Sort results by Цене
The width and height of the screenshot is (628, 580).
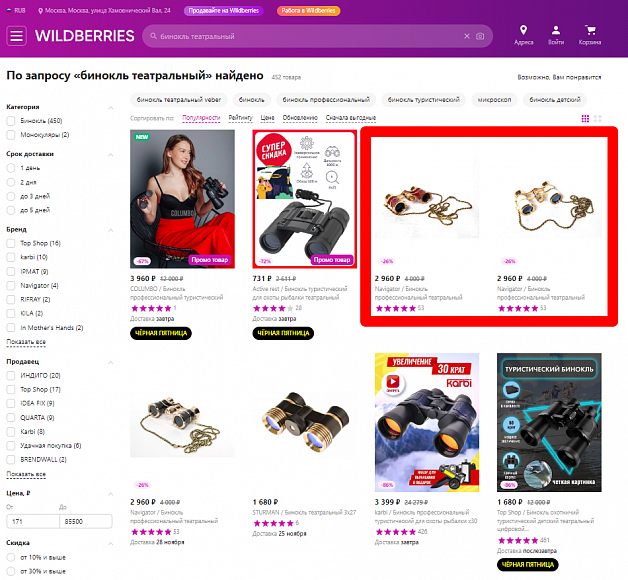click(268, 118)
